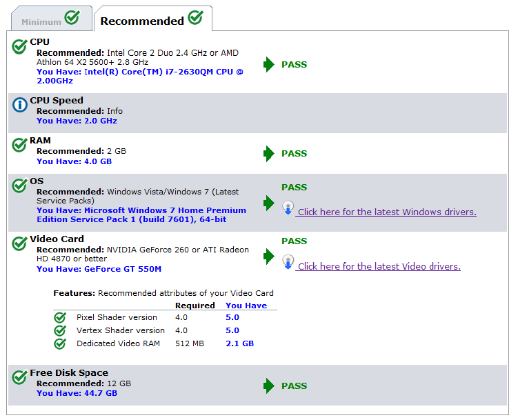This screenshot has height=420, width=518.
Task: Click the green arrow in Free Disk Space row
Action: pos(269,386)
